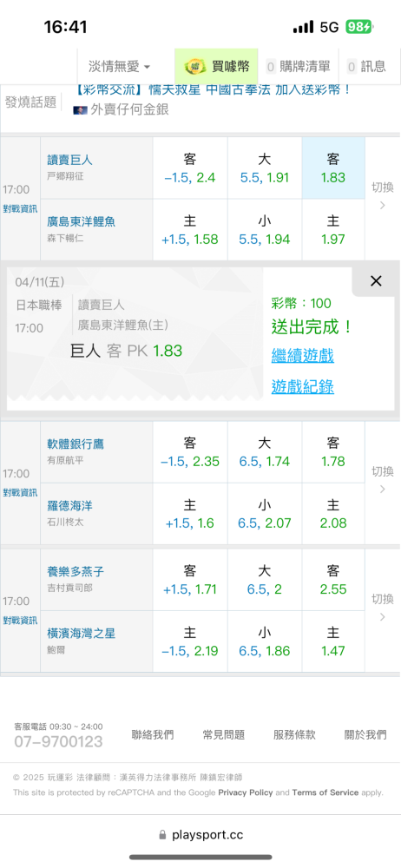401x868 pixels.
Task: Select 主 -1.5, 2.19 spread for BayStars
Action: point(190,641)
